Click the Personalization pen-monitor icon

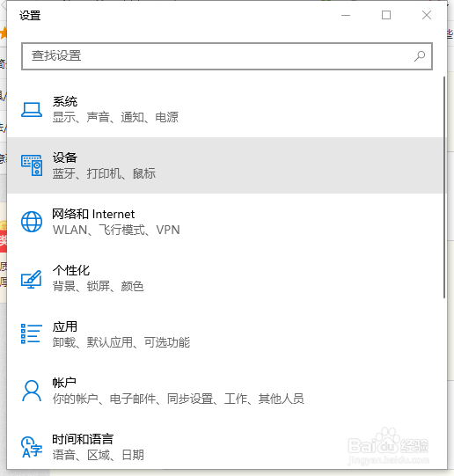coord(32,279)
